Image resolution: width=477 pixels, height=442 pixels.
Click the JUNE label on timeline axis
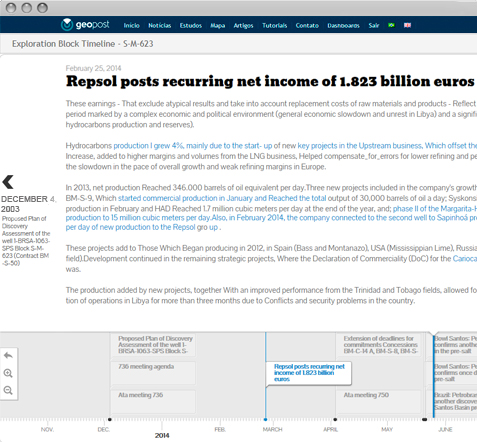[x=445, y=429]
